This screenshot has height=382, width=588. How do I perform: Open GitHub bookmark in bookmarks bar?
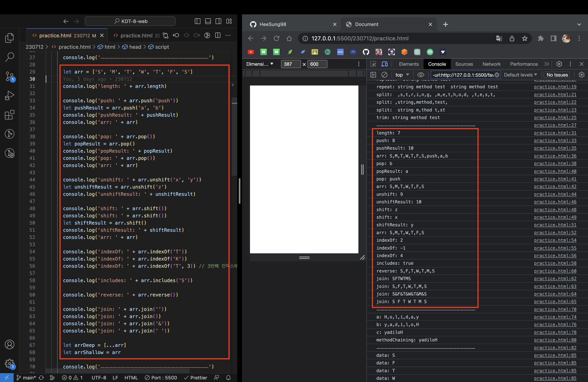(x=366, y=52)
